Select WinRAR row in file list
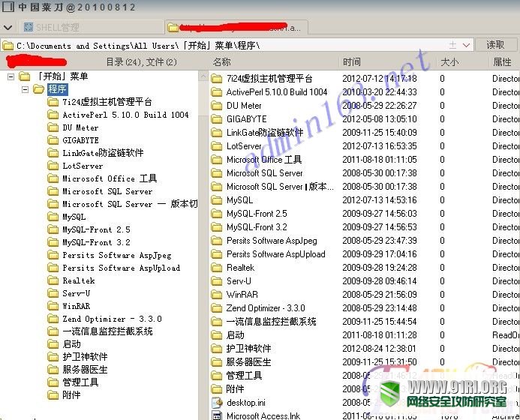Screen dimensions: 520x420 [364, 295]
